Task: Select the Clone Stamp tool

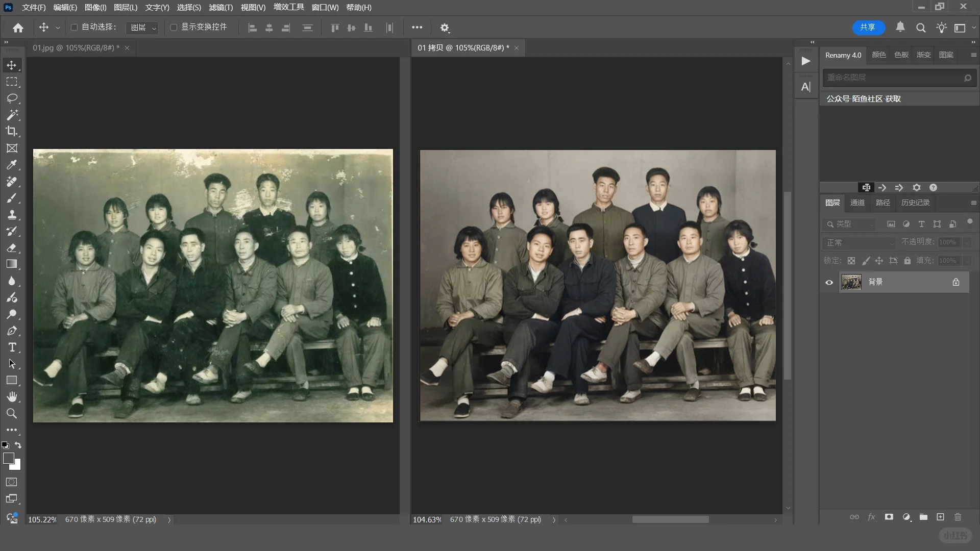Action: click(x=12, y=214)
